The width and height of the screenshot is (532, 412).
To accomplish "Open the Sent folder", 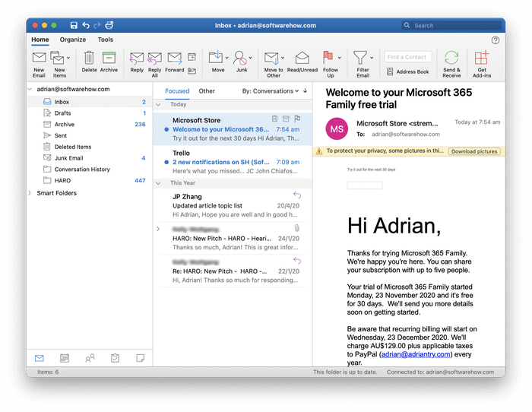I will (89, 135).
